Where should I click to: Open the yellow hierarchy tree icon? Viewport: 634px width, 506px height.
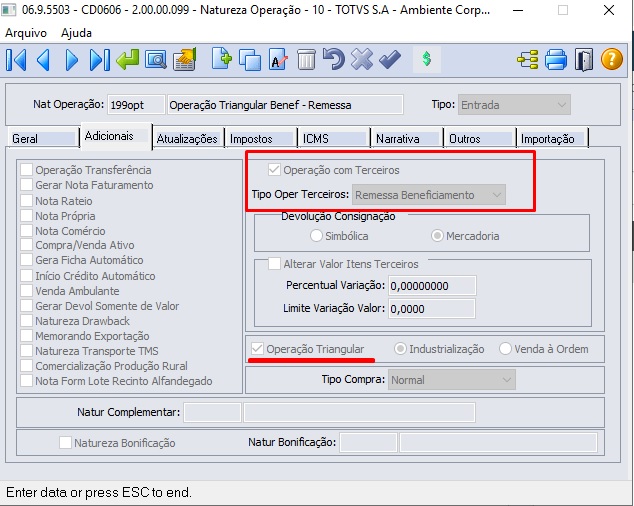[x=528, y=60]
